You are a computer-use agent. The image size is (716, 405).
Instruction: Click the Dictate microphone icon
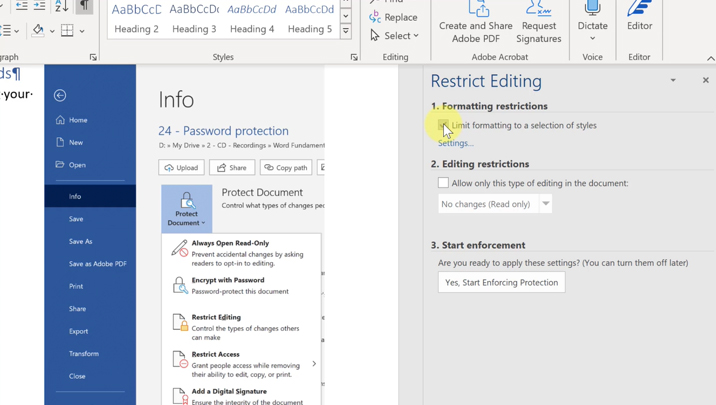(592, 8)
